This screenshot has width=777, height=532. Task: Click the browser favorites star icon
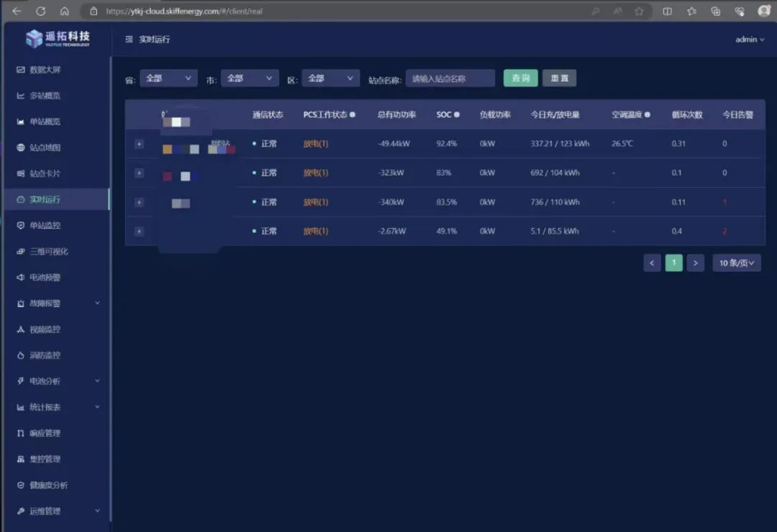point(639,11)
